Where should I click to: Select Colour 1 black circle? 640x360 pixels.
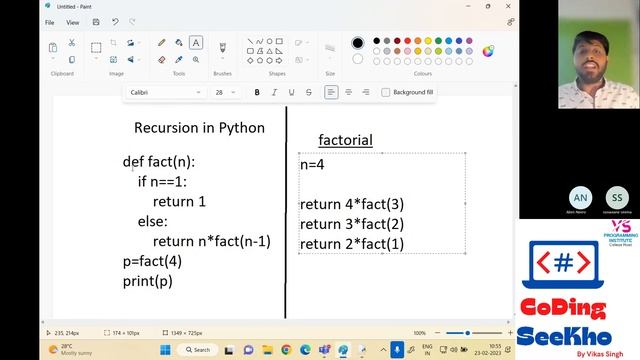[x=358, y=42]
